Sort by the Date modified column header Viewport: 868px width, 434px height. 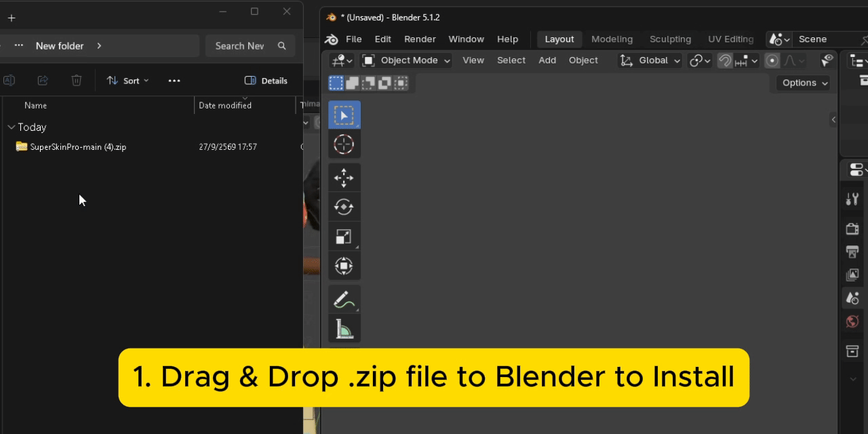(225, 106)
